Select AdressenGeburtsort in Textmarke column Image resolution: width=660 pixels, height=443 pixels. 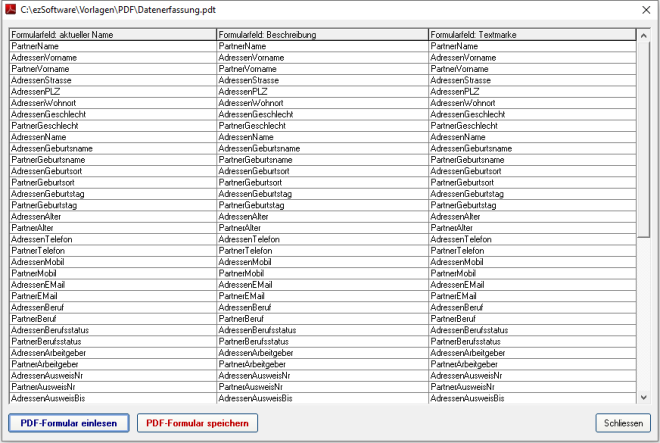tap(532, 171)
